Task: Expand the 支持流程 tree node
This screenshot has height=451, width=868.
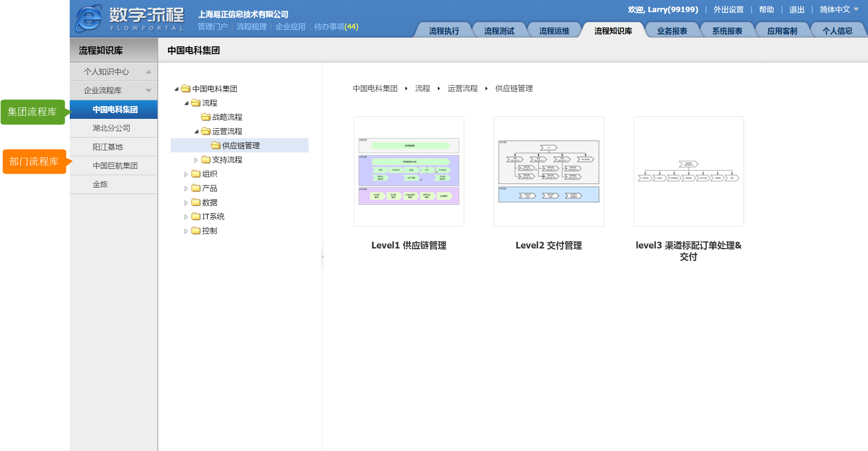Action: click(196, 160)
